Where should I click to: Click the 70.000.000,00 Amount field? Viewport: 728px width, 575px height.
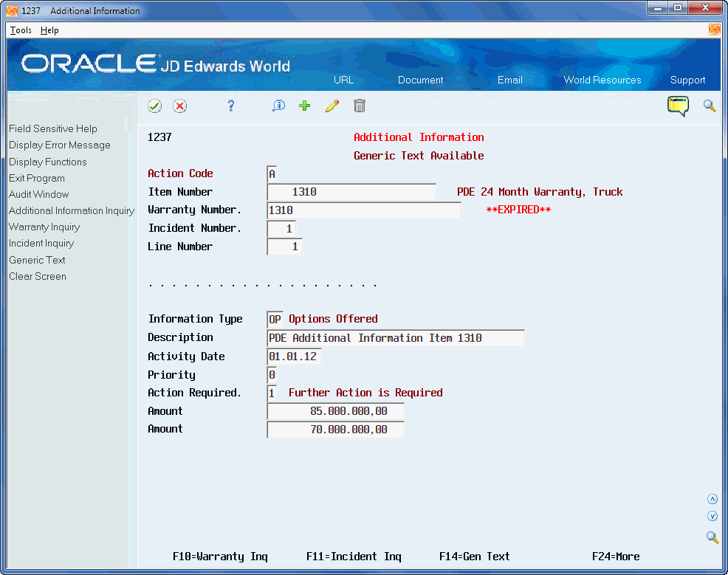[335, 430]
